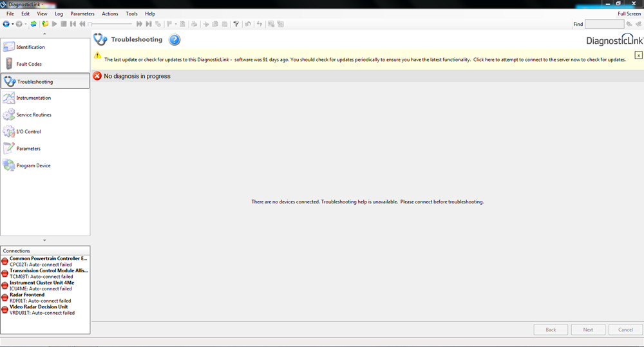Click the Filter funnel toolbar icon
The height and width of the screenshot is (347, 644).
click(x=236, y=24)
